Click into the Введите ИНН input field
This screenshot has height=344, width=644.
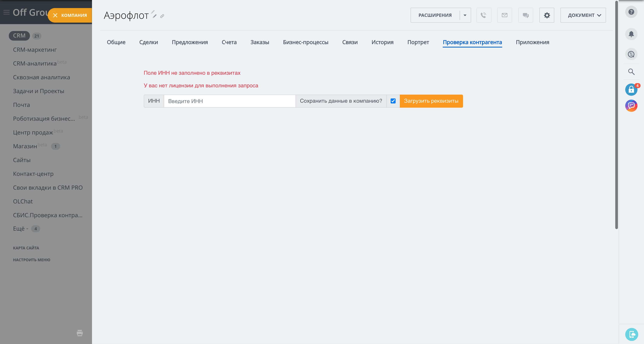coord(229,101)
